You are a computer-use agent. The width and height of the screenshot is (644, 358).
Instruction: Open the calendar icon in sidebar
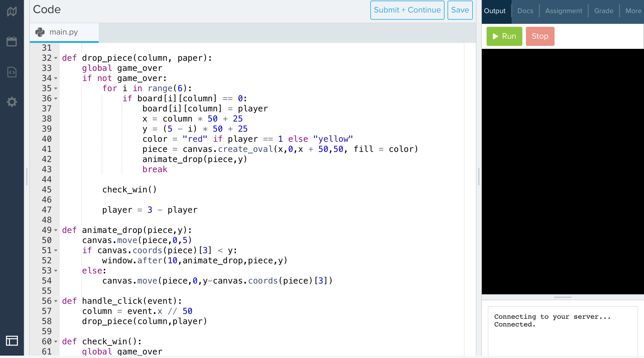[12, 41]
